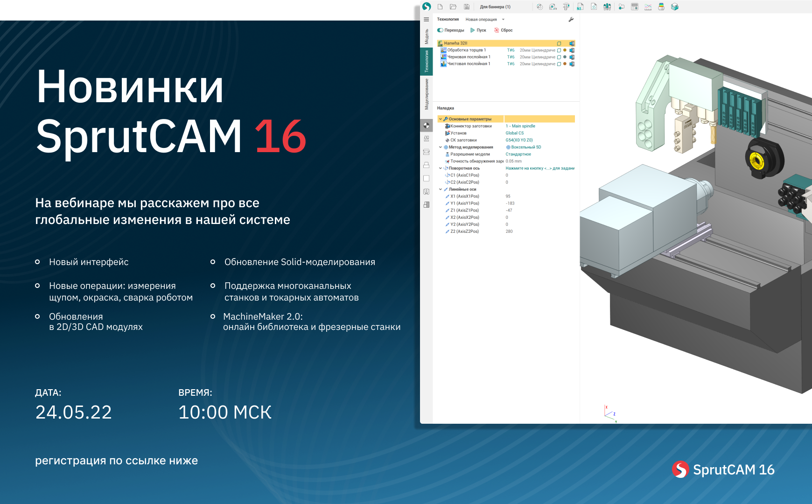This screenshot has width=812, height=504.
Task: Save the project with the floppy disk icon
Action: coord(467,7)
